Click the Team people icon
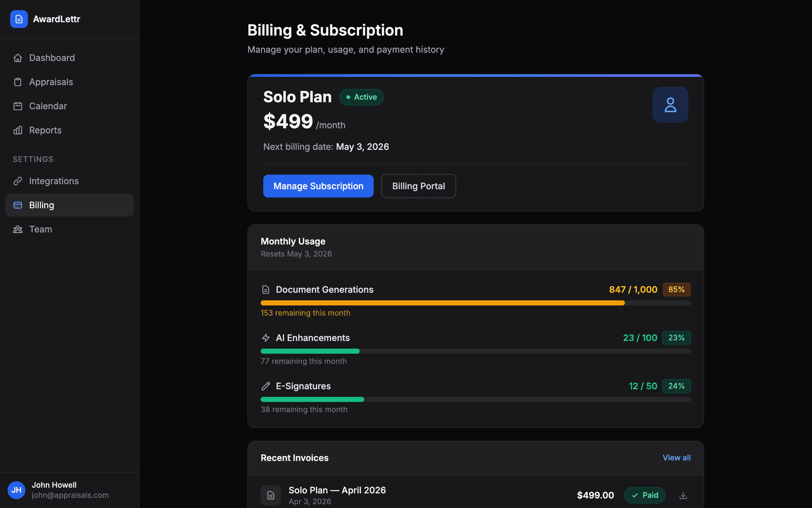812x508 pixels. pos(18,230)
